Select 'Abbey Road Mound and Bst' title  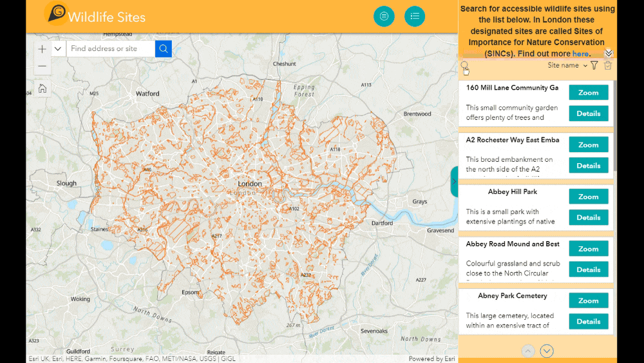(x=513, y=244)
